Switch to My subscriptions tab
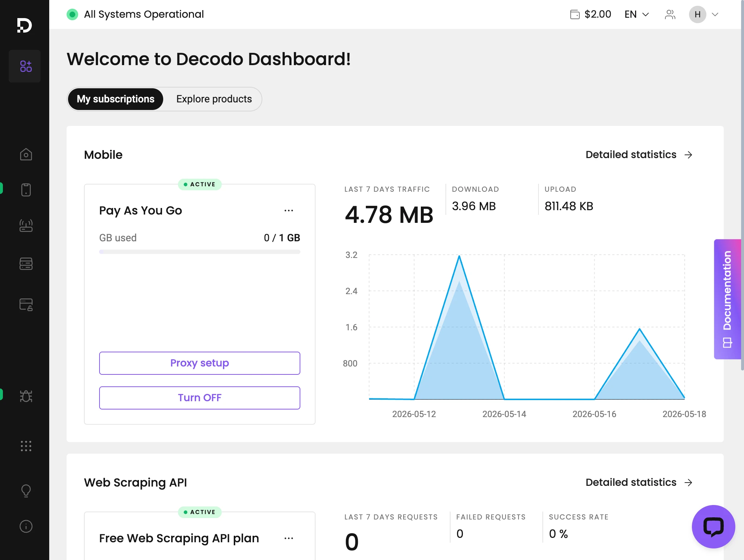 pos(115,99)
